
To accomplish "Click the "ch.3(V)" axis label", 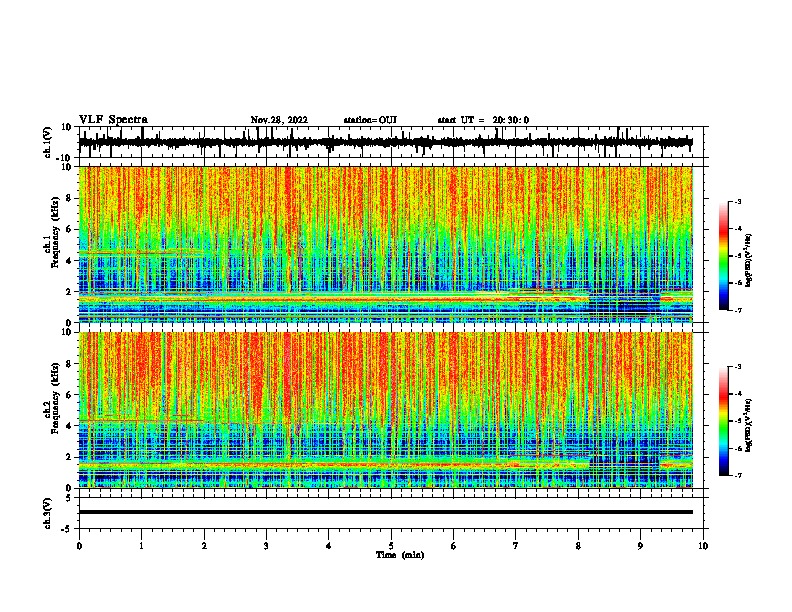I will 48,513.
